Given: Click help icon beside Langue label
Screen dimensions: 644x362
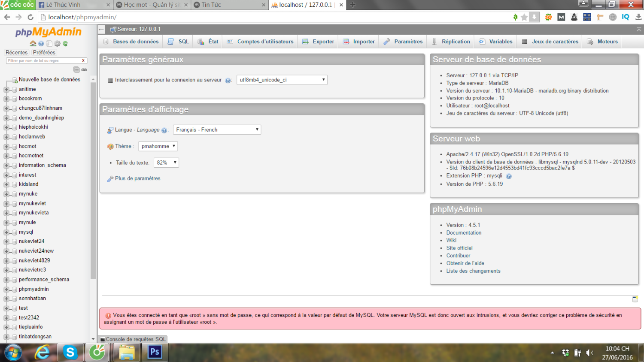Looking at the screenshot, I should coord(164,130).
